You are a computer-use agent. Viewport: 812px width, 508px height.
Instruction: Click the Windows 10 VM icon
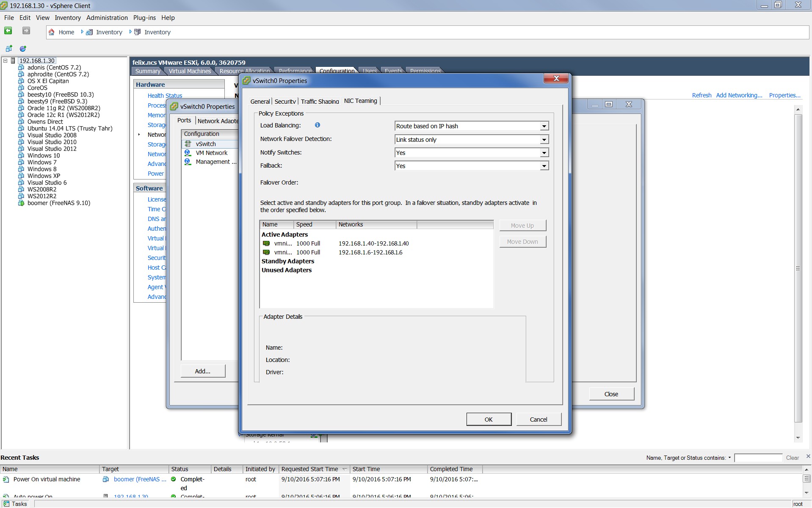click(x=21, y=155)
